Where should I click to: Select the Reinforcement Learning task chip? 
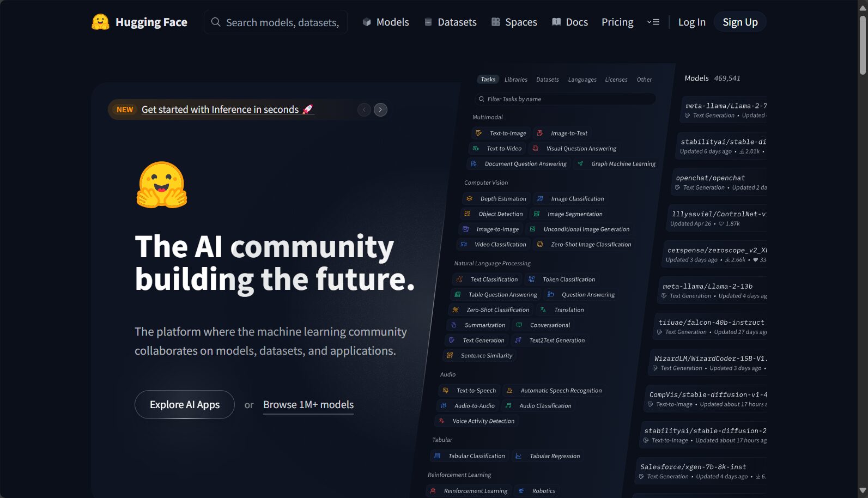click(469, 490)
